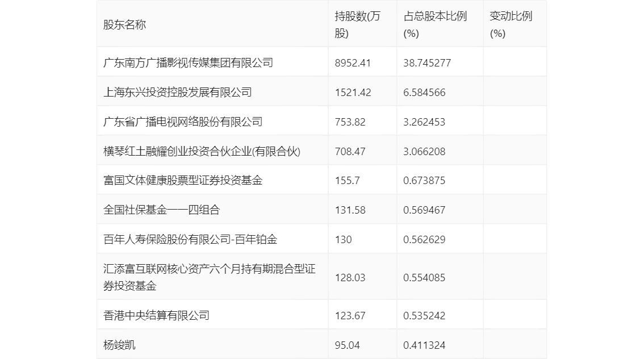This screenshot has width=644, height=359.
Task: Click percentage 3.066208
Action: [x=424, y=152]
